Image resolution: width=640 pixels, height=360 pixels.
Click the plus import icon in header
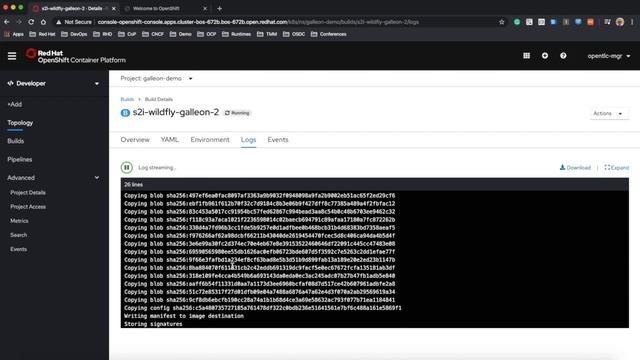point(545,56)
